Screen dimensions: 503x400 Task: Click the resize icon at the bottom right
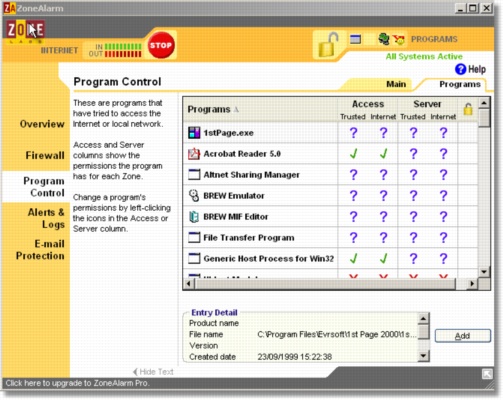pyautogui.click(x=487, y=374)
